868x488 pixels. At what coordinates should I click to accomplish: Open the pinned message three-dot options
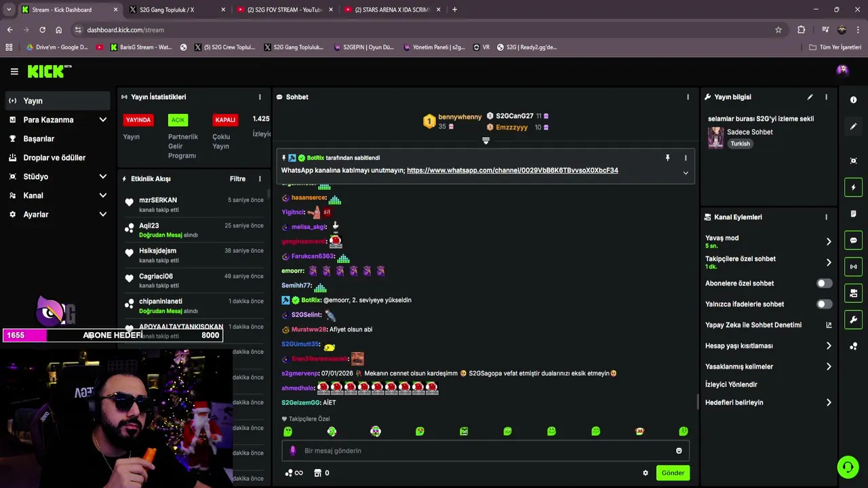click(686, 158)
